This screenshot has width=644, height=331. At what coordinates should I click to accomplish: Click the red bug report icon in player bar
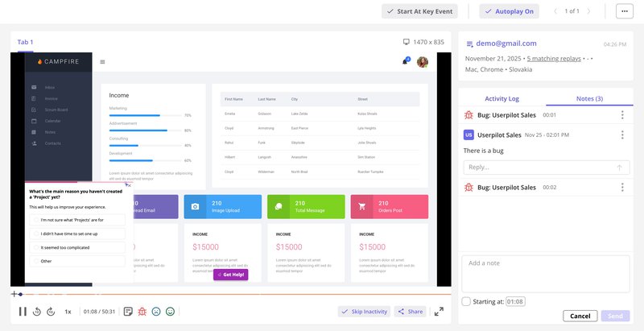pos(142,312)
